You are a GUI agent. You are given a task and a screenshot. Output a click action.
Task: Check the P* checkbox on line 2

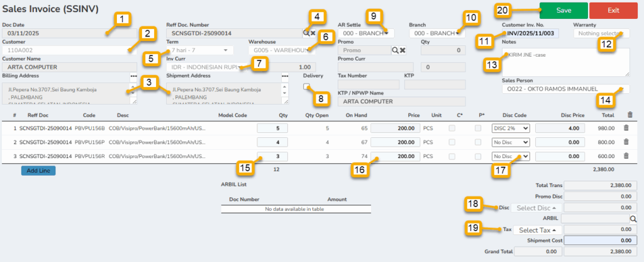[478, 142]
